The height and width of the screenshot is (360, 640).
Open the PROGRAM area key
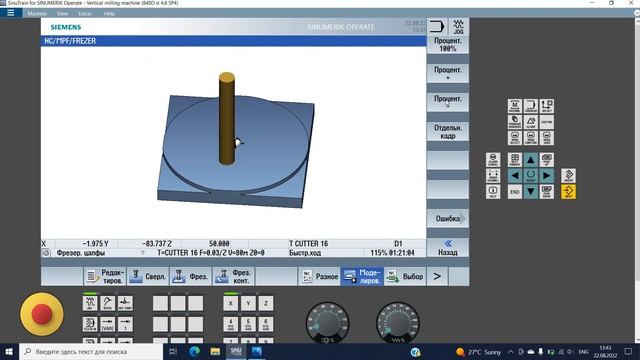[530, 106]
